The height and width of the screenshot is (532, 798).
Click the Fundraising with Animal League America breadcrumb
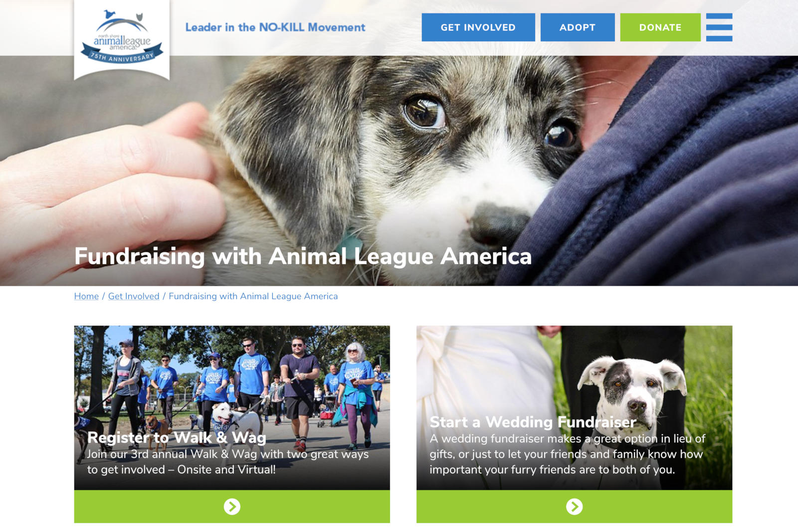tap(253, 296)
